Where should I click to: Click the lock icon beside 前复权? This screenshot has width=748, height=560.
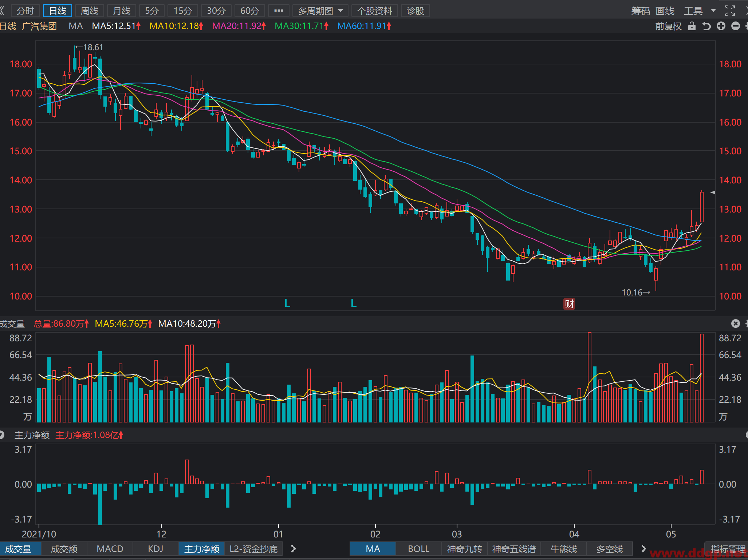tap(692, 26)
